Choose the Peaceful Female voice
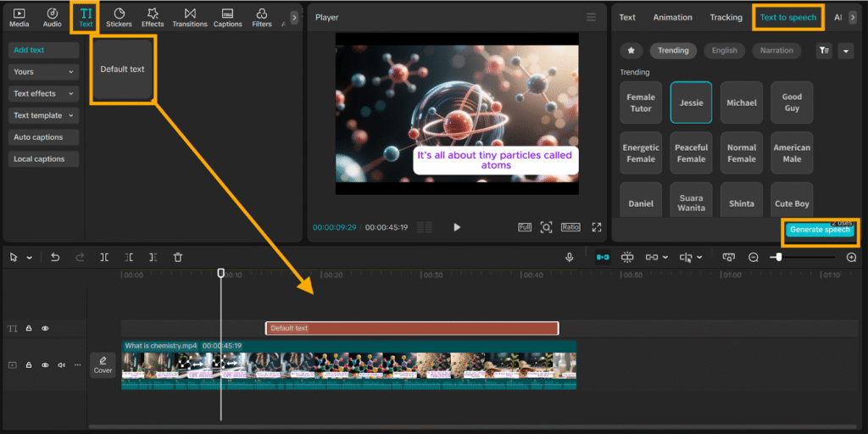This screenshot has height=434, width=868. click(692, 153)
